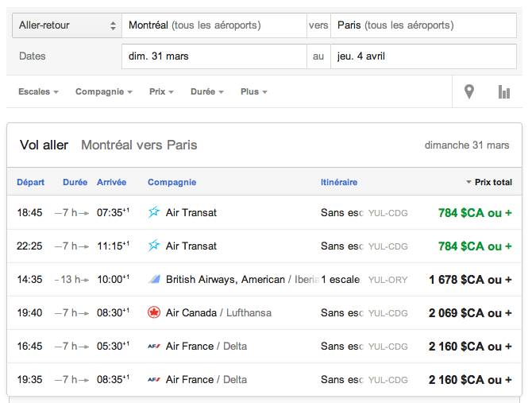532x403 pixels.
Task: Open the price graph bar chart icon
Action: (x=503, y=92)
